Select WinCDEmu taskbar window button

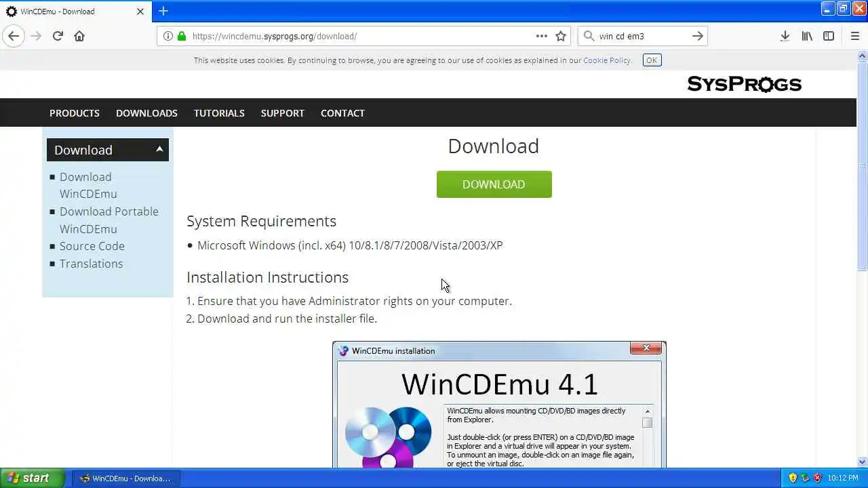coord(126,479)
